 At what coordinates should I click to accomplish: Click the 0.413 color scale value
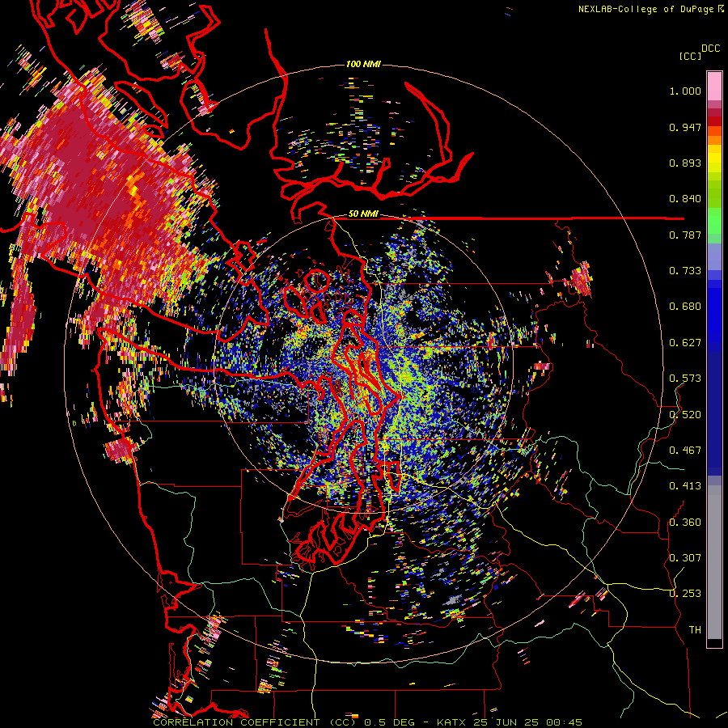click(685, 486)
